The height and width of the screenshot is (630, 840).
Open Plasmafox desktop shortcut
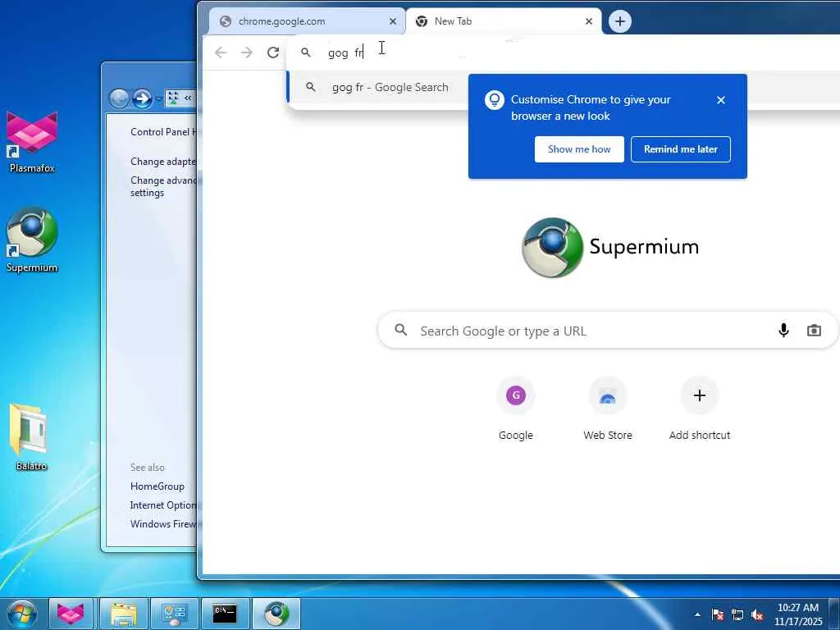click(x=32, y=143)
